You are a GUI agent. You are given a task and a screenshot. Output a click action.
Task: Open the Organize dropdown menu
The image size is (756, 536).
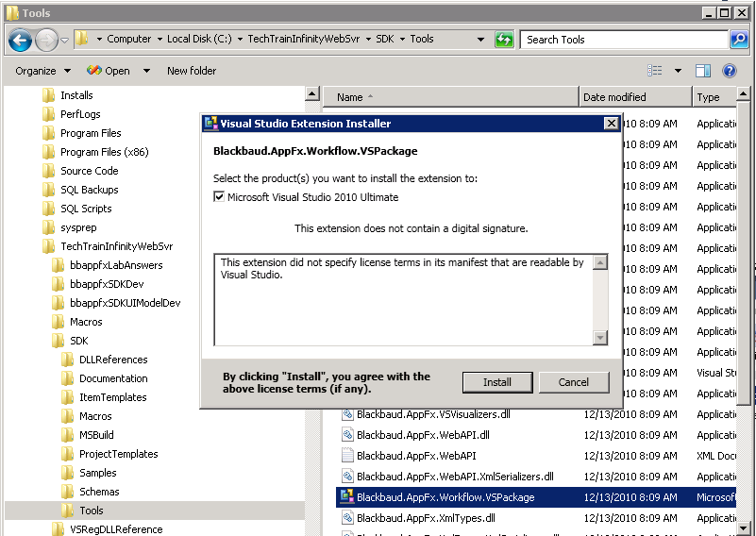[42, 71]
